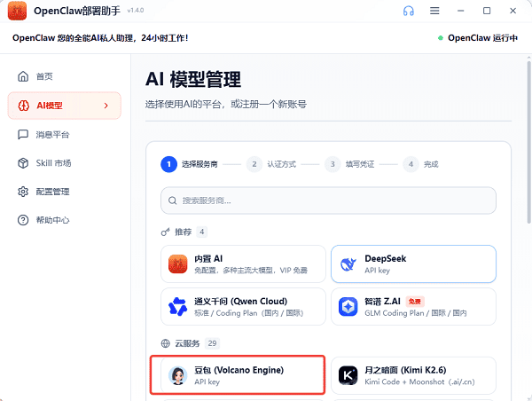Expand the AI模型 sidebar chevron

(106, 106)
